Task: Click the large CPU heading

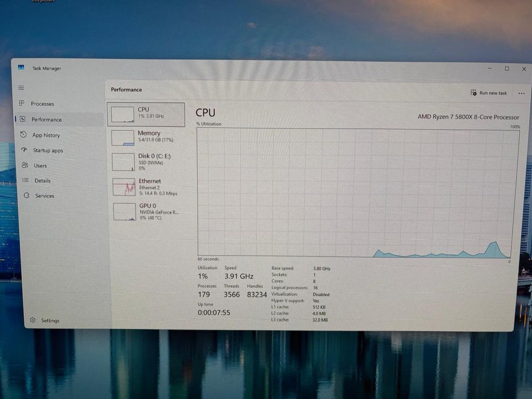Action: [205, 113]
